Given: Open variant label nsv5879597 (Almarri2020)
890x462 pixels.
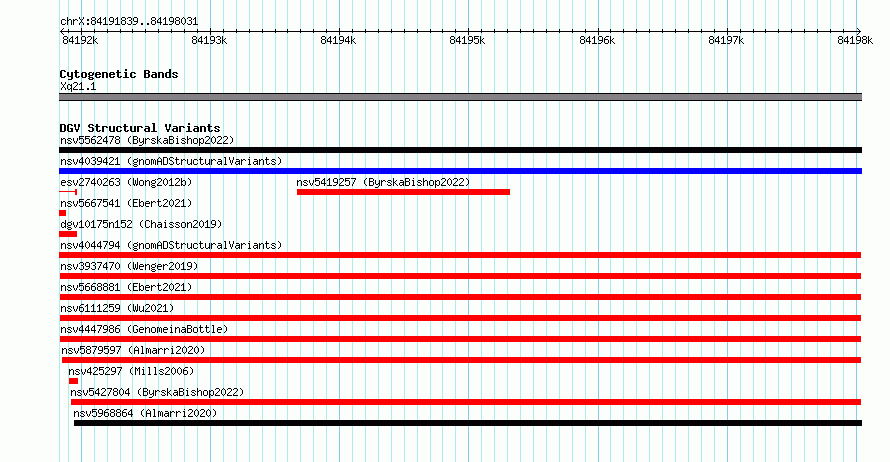Looking at the screenshot, I should (x=133, y=350).
